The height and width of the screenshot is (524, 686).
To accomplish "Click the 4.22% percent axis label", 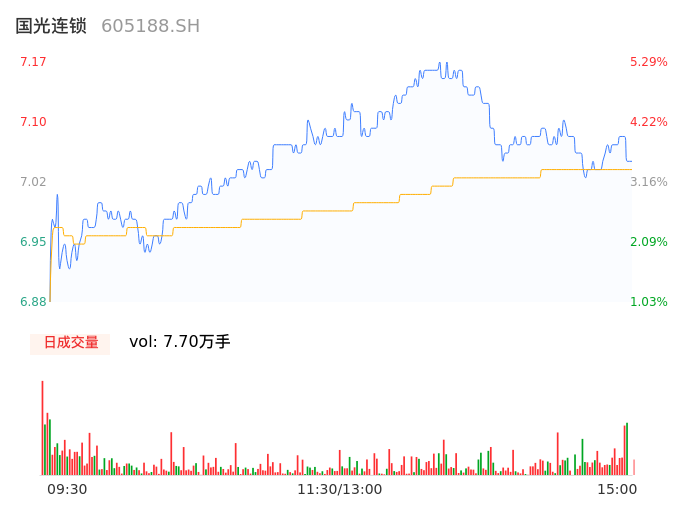I will [x=648, y=122].
